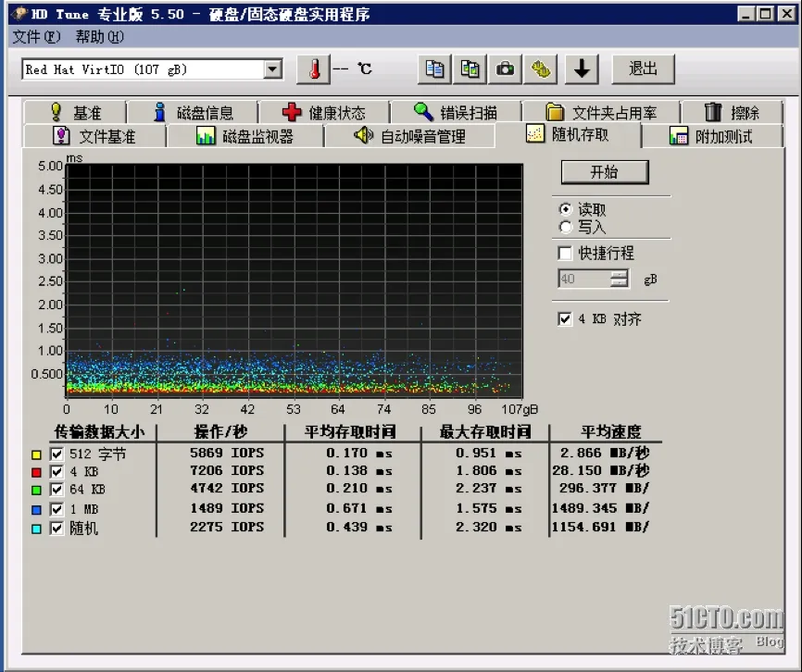Select the 读取 read radio button

pos(565,209)
